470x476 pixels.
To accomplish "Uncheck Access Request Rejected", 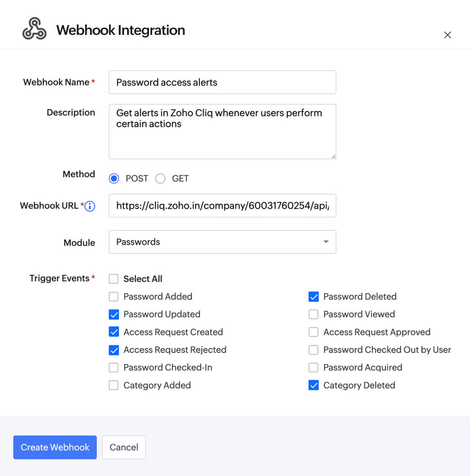I will 114,350.
